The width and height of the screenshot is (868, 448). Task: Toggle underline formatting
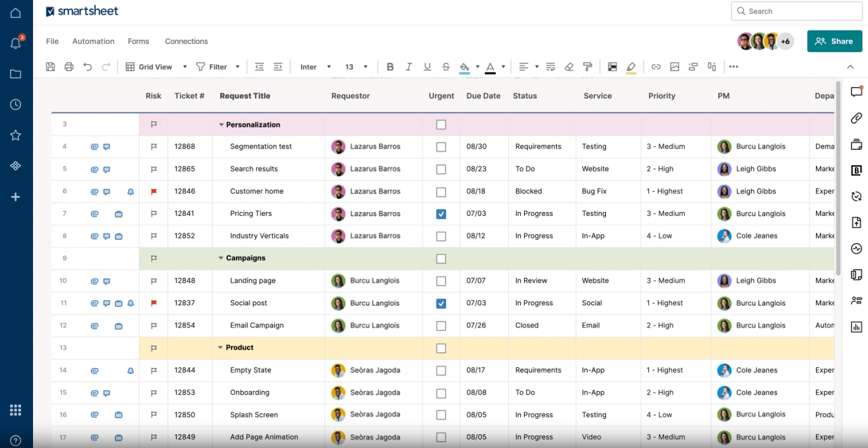click(427, 67)
